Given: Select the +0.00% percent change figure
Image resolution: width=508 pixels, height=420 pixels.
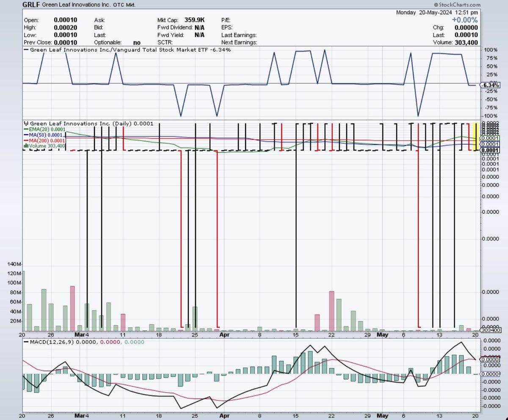Looking at the screenshot, I should pyautogui.click(x=465, y=20).
